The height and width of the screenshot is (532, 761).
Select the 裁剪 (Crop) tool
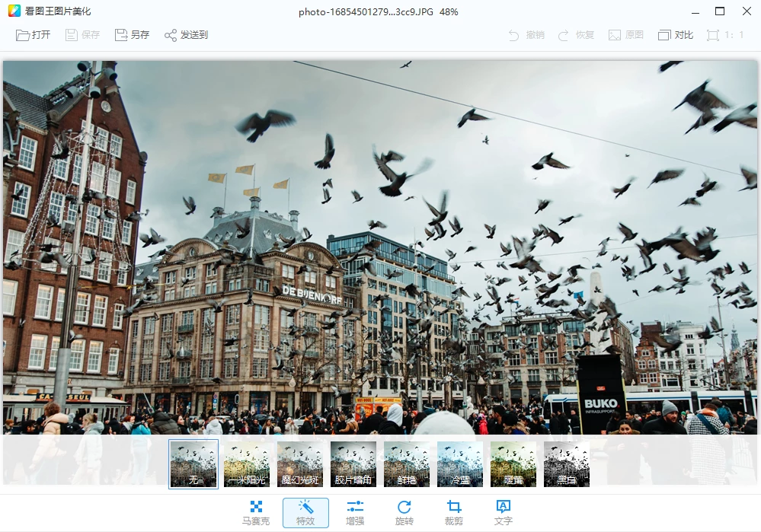tap(454, 512)
